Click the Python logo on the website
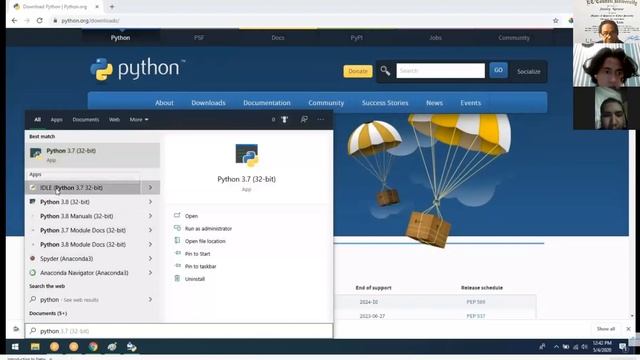The height and width of the screenshot is (360, 640). tap(138, 69)
